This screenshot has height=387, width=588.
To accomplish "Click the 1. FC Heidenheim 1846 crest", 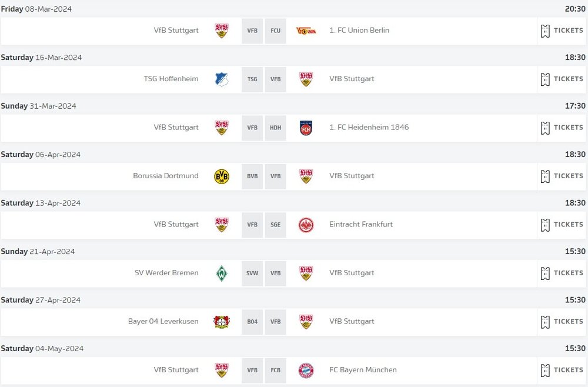I will pos(305,128).
